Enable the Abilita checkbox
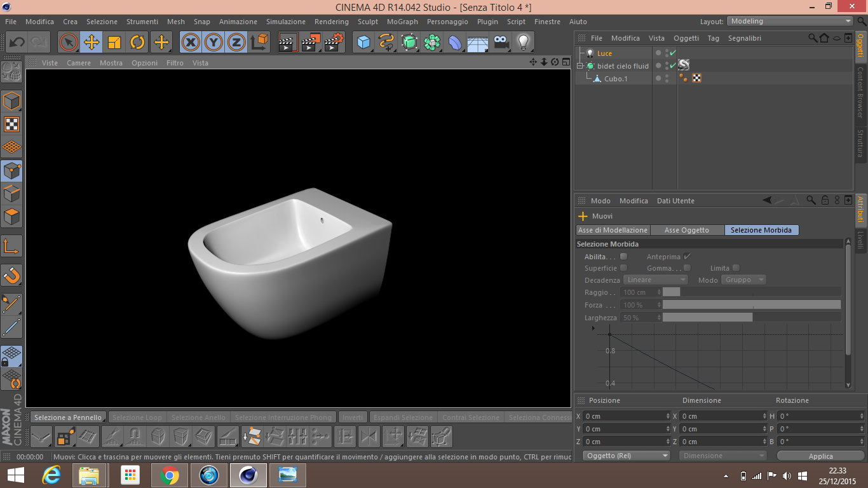Image resolution: width=868 pixels, height=488 pixels. point(623,257)
